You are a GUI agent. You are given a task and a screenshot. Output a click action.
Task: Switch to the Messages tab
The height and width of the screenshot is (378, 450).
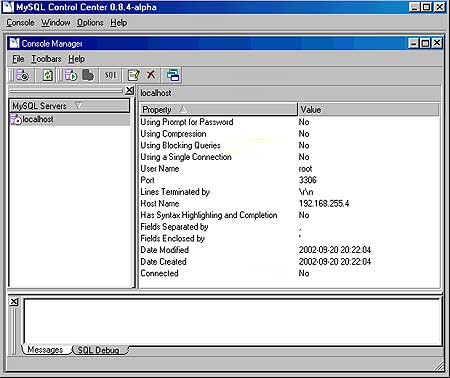45,350
